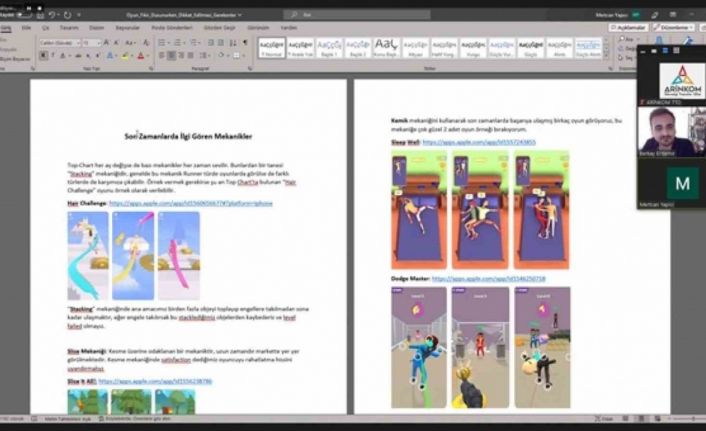Click the paragraph shading paint bucket icon
Image resolution: width=706 pixels, height=431 pixels.
point(222,55)
